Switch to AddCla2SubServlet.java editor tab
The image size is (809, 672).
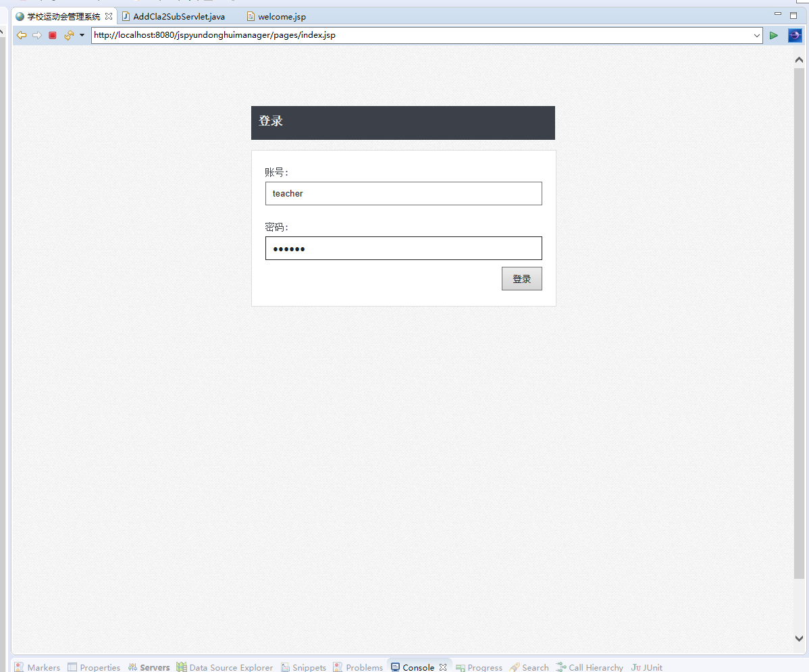point(178,16)
